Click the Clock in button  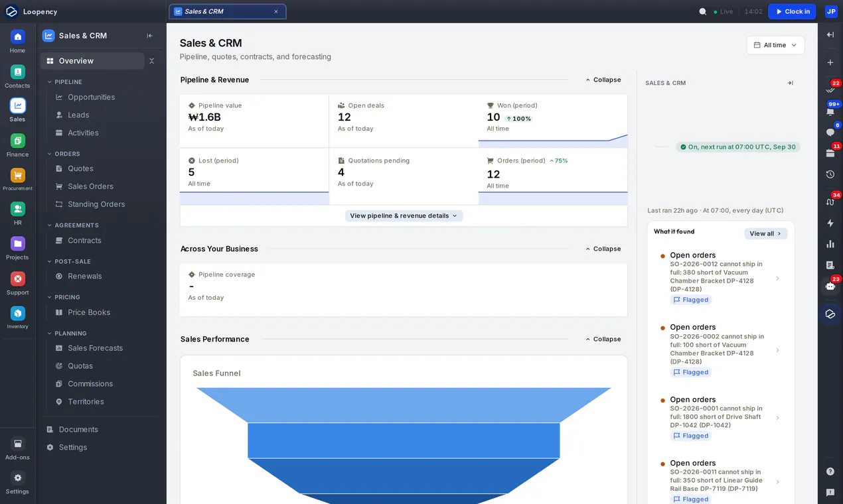pyautogui.click(x=792, y=11)
